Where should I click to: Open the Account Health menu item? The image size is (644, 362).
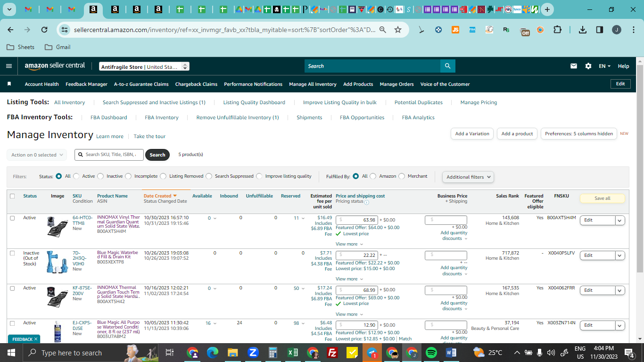pyautogui.click(x=42, y=84)
